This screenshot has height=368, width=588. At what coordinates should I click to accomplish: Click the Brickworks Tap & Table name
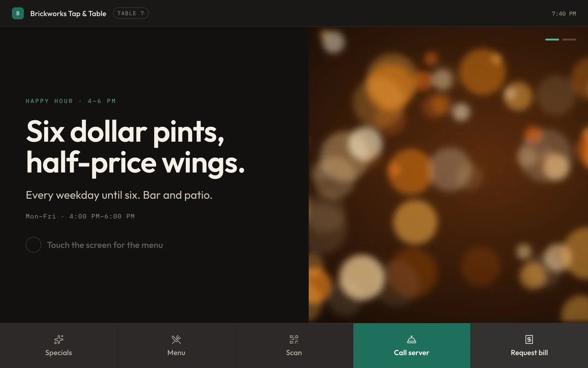coord(68,13)
